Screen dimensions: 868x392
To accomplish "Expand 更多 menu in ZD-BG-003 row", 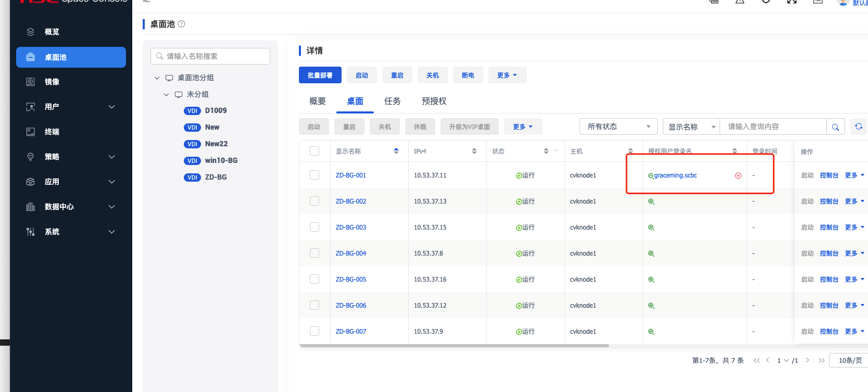I will pyautogui.click(x=854, y=227).
